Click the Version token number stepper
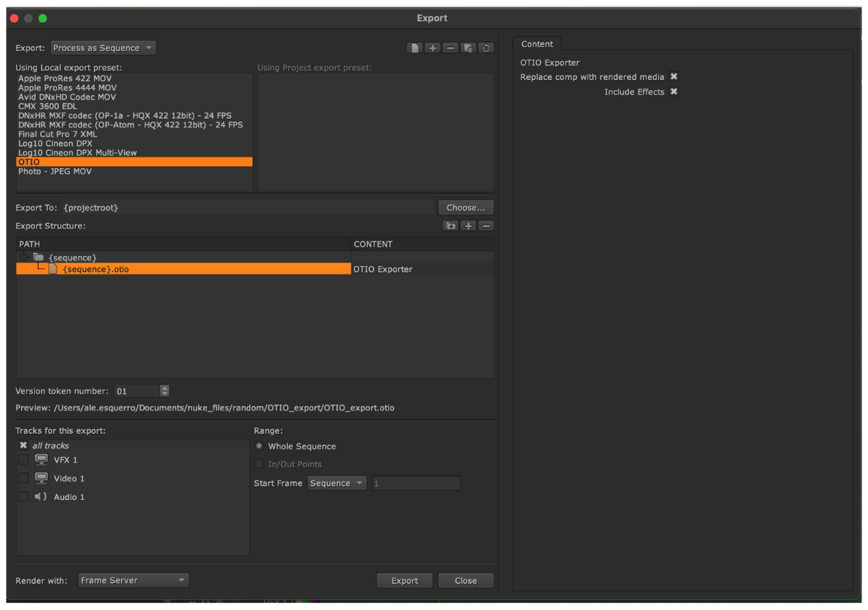The image size is (868, 610). coord(165,391)
